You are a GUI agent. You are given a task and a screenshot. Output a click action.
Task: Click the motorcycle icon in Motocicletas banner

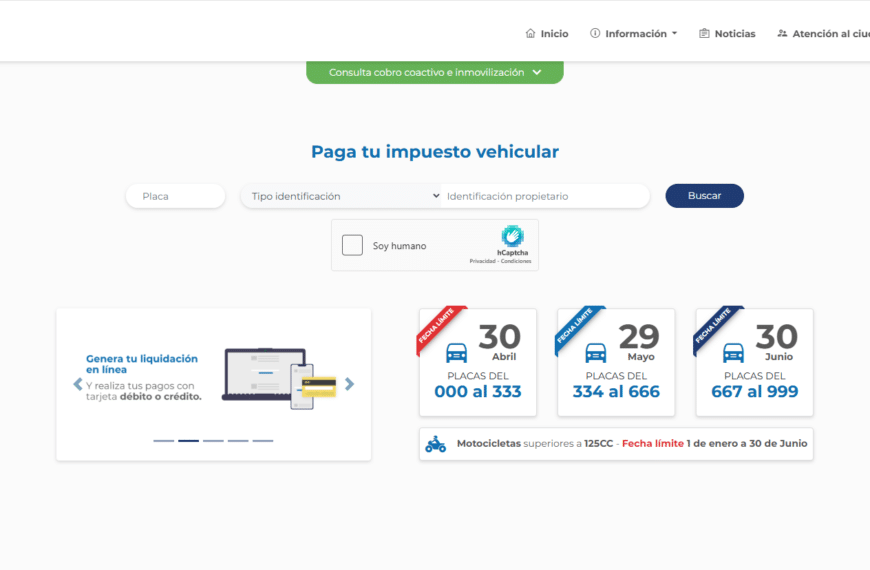(x=436, y=444)
